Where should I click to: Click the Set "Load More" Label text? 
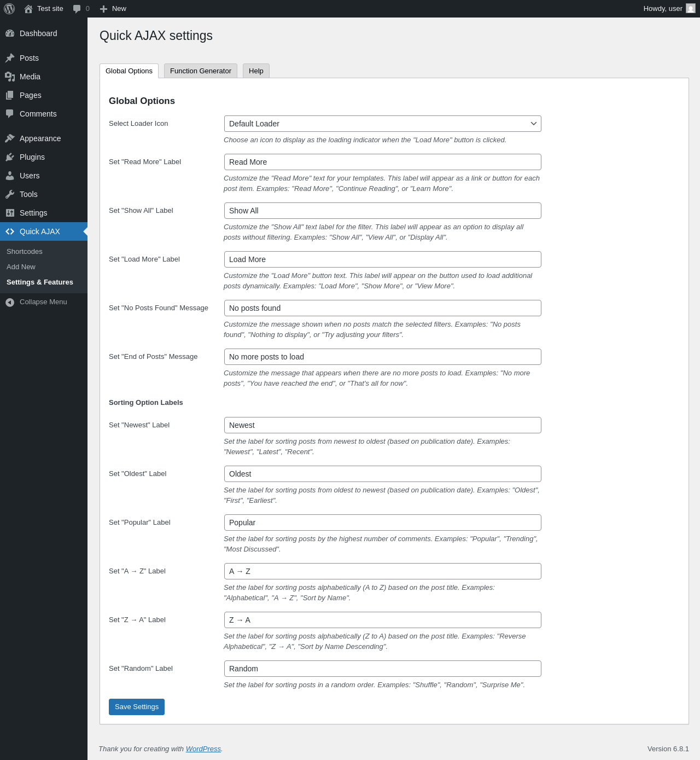[144, 259]
